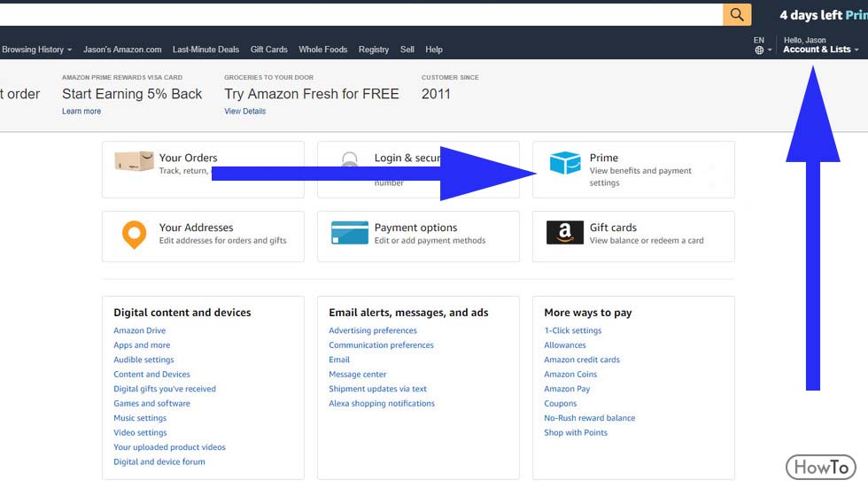
Task: Open the Payment options card title
Action: pos(415,228)
